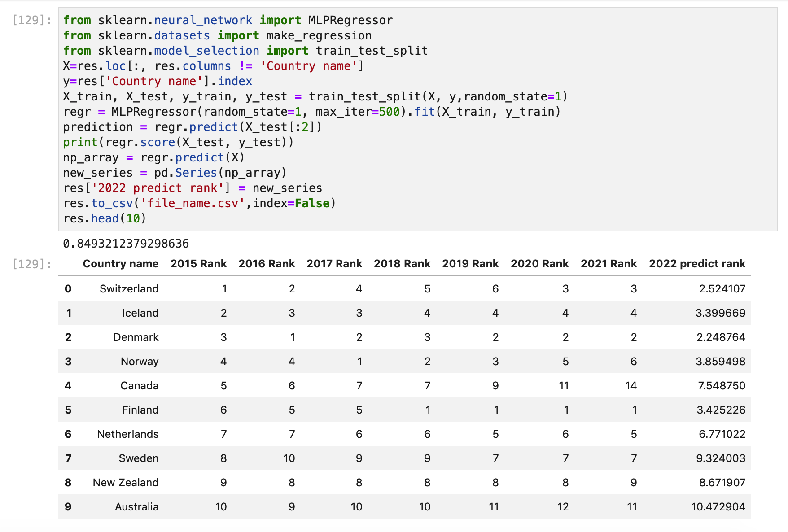
Task: Click predicted value 6.771022 for Netherlands
Action: pos(722,434)
